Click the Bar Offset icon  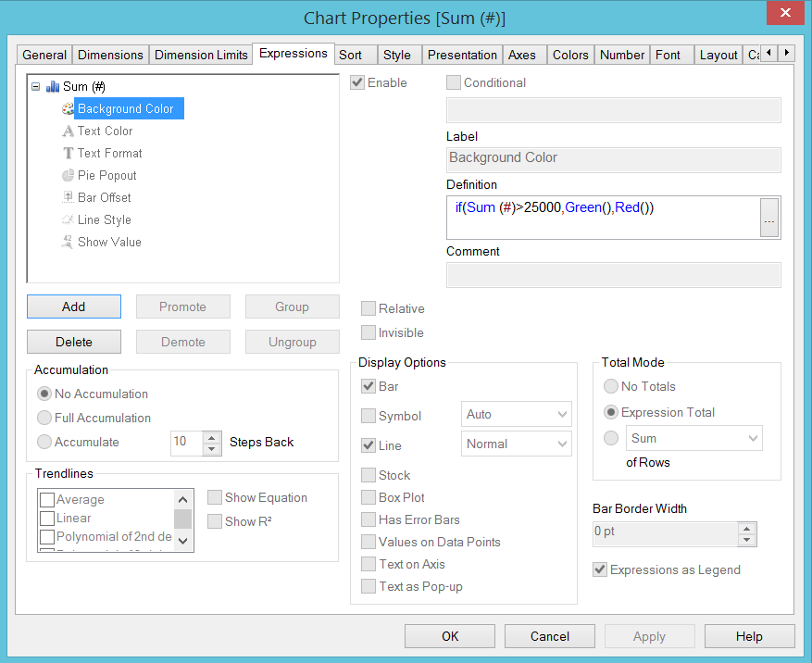click(68, 197)
